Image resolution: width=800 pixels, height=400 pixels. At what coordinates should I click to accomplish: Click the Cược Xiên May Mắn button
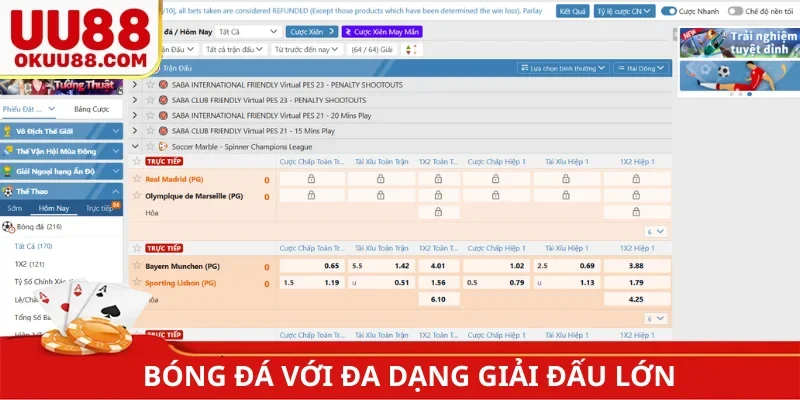click(x=382, y=32)
